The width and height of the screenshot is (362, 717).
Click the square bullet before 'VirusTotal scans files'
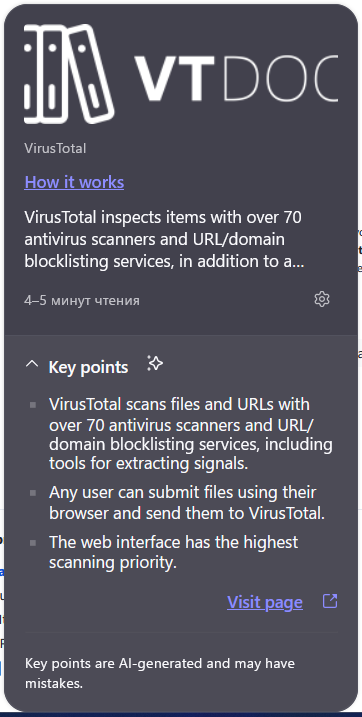(33, 405)
